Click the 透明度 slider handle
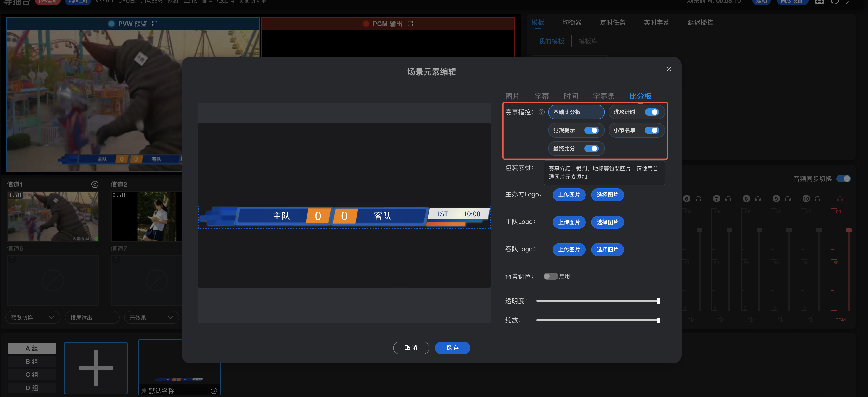 tap(658, 301)
